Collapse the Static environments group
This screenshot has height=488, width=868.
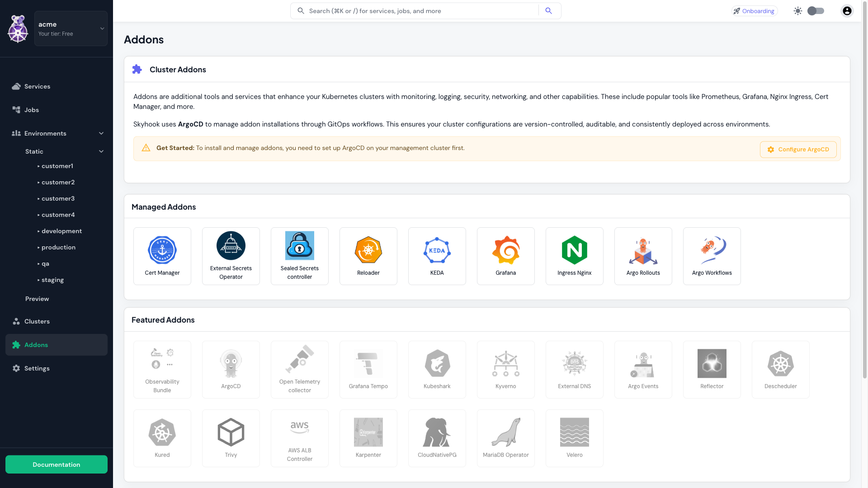click(x=101, y=151)
